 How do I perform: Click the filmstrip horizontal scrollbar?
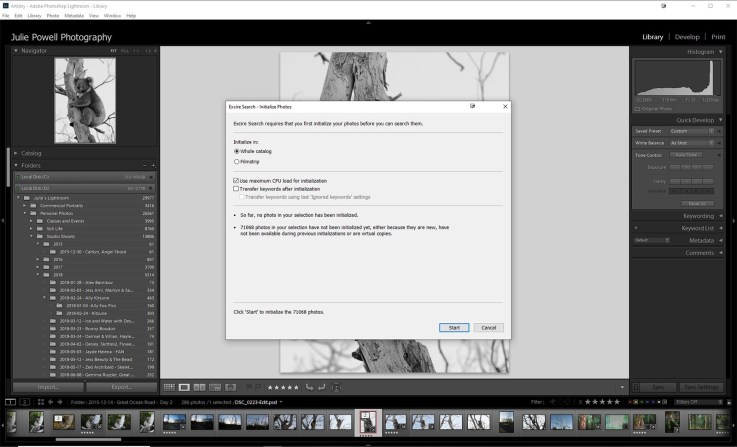(x=88, y=440)
